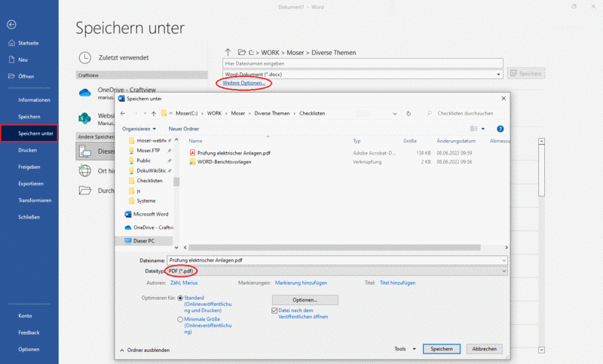
Task: Open the Organisieren dropdown menu
Action: pos(139,129)
